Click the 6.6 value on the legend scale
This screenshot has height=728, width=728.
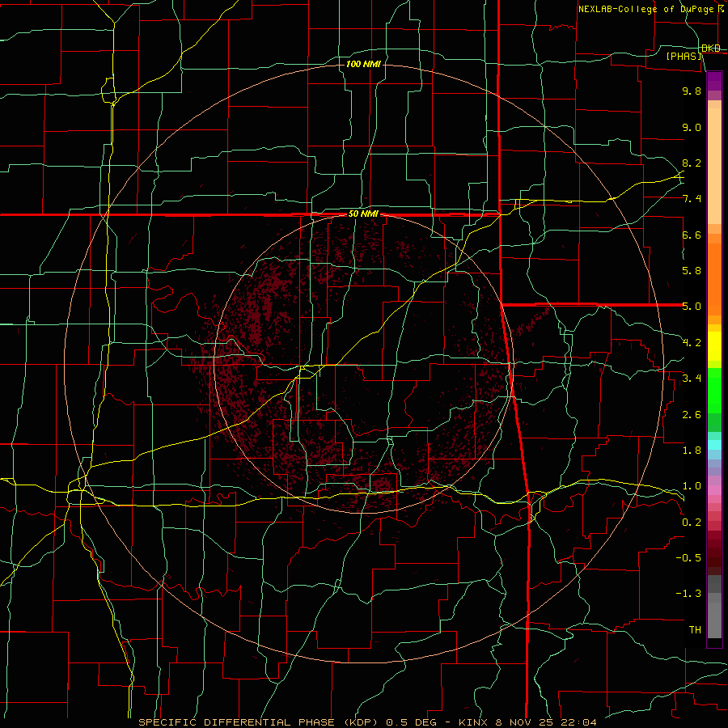coord(692,235)
